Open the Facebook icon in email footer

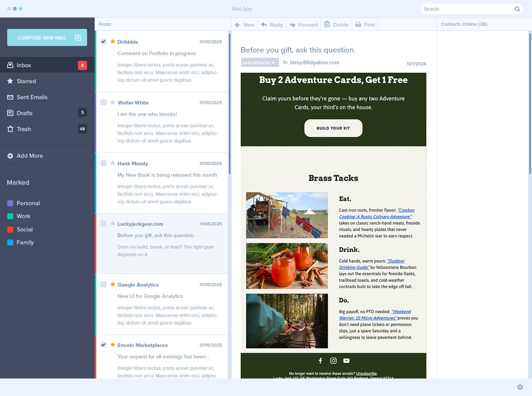(x=321, y=360)
